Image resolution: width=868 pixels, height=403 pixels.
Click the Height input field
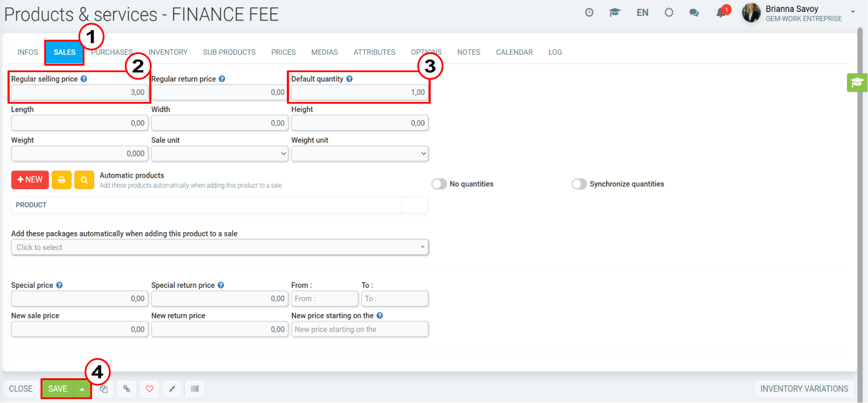coord(360,123)
